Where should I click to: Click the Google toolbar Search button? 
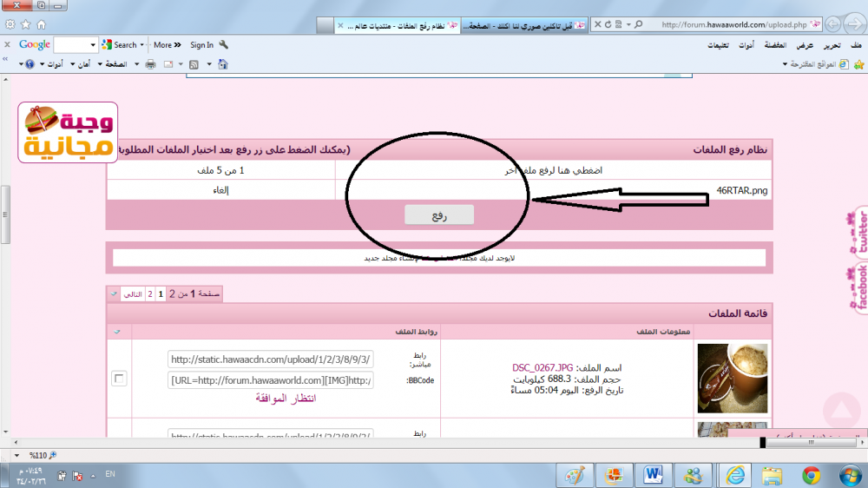(x=121, y=45)
